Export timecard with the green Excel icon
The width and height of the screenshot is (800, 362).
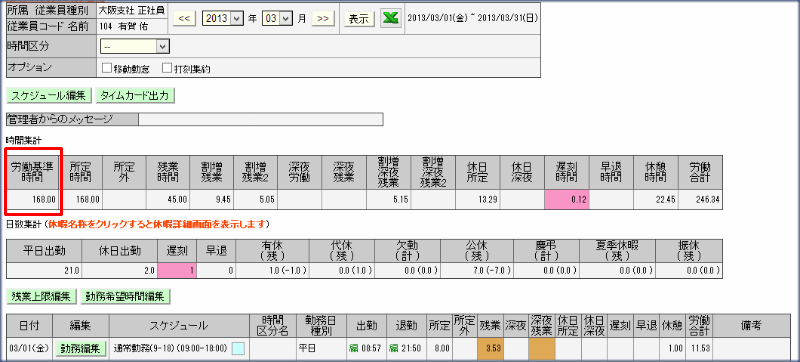[391, 18]
